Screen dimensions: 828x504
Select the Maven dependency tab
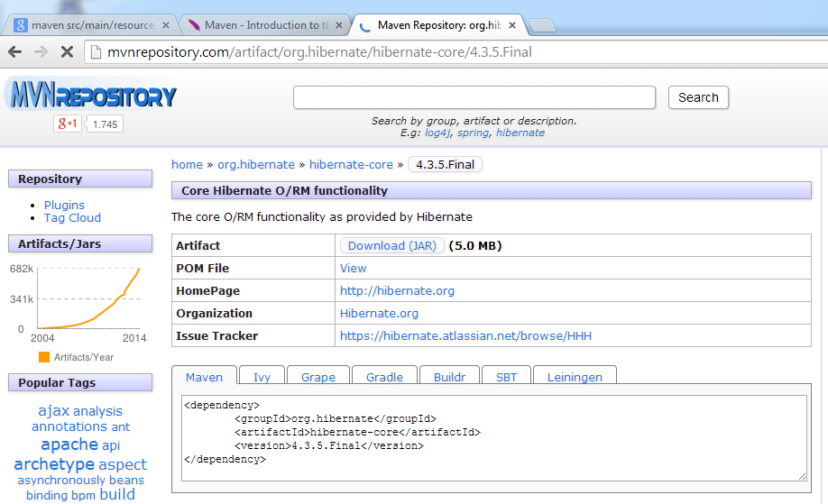click(x=205, y=376)
